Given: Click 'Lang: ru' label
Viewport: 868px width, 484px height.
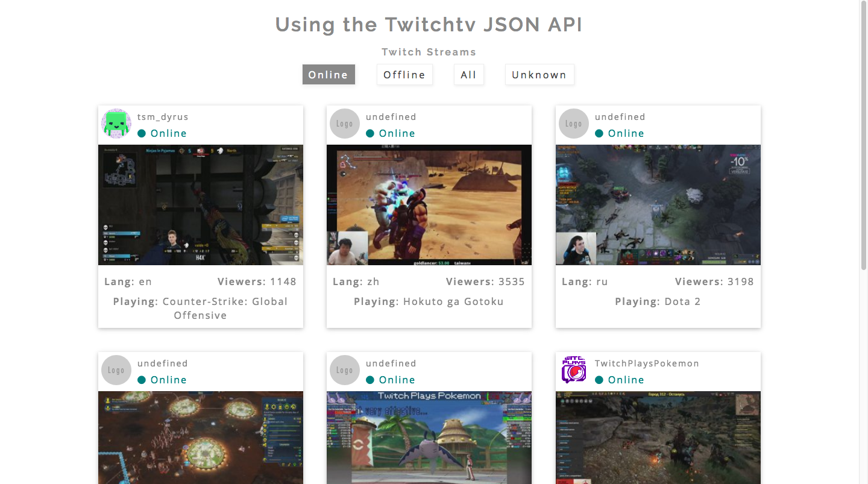Looking at the screenshot, I should coord(585,281).
